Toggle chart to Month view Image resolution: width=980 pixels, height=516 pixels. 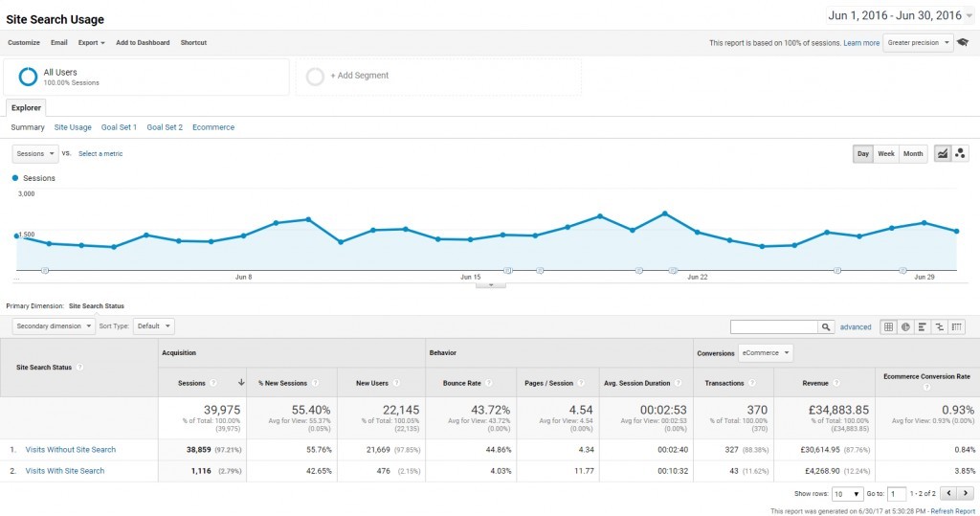coord(912,153)
